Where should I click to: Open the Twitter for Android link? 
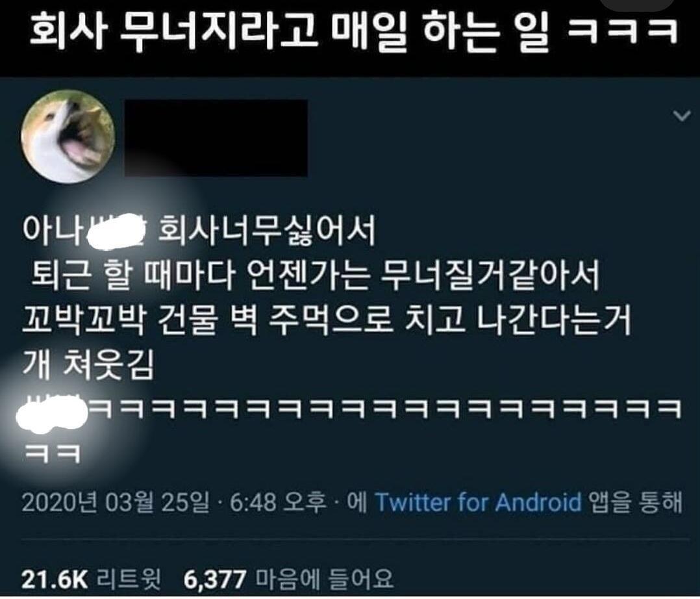pyautogui.click(x=478, y=502)
